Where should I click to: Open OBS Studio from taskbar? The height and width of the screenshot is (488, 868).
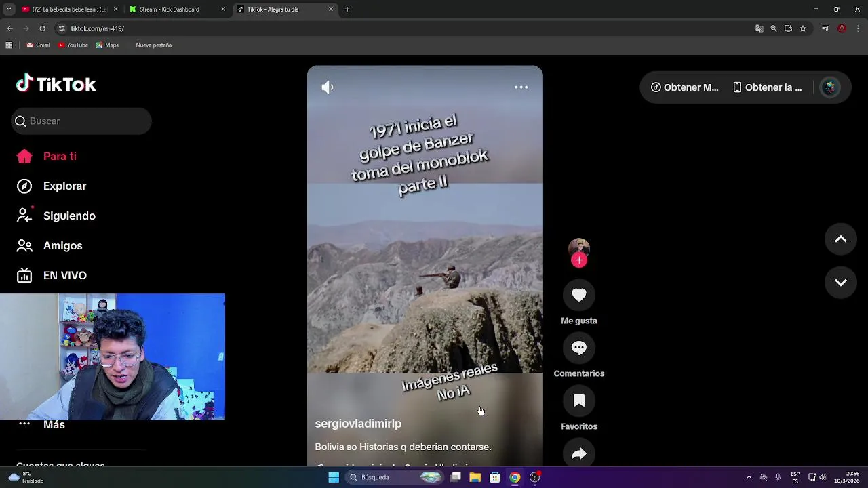(534, 477)
